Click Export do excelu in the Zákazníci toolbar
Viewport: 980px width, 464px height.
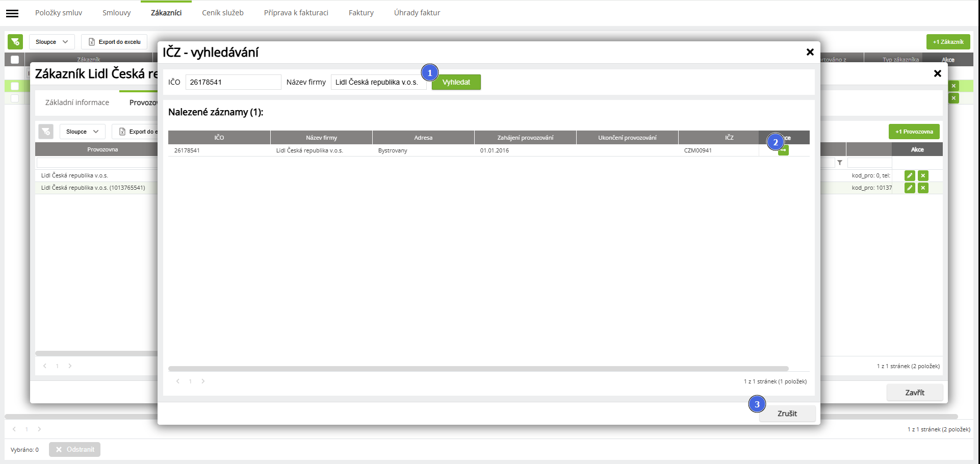114,42
